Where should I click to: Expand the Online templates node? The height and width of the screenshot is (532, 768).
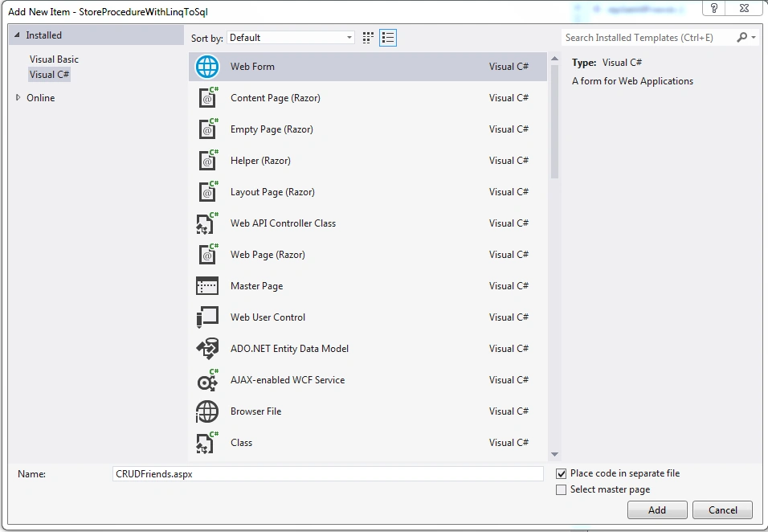coord(18,97)
